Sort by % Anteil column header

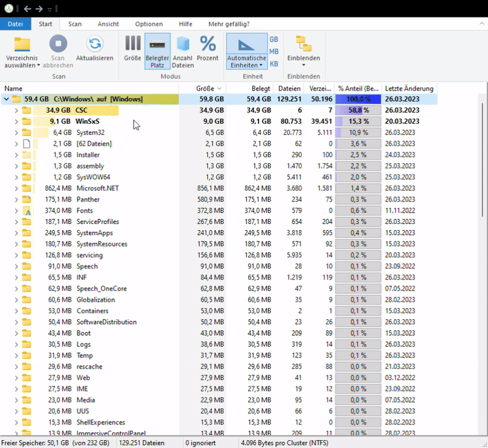[358, 88]
